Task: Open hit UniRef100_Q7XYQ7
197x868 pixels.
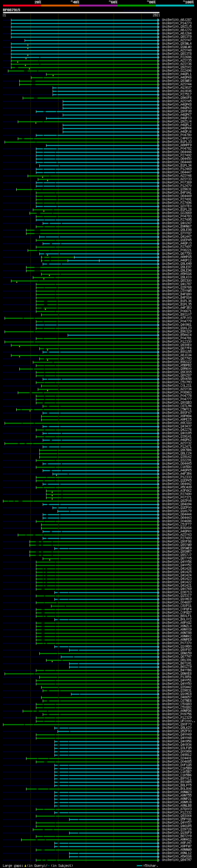Action: pos(177,233)
